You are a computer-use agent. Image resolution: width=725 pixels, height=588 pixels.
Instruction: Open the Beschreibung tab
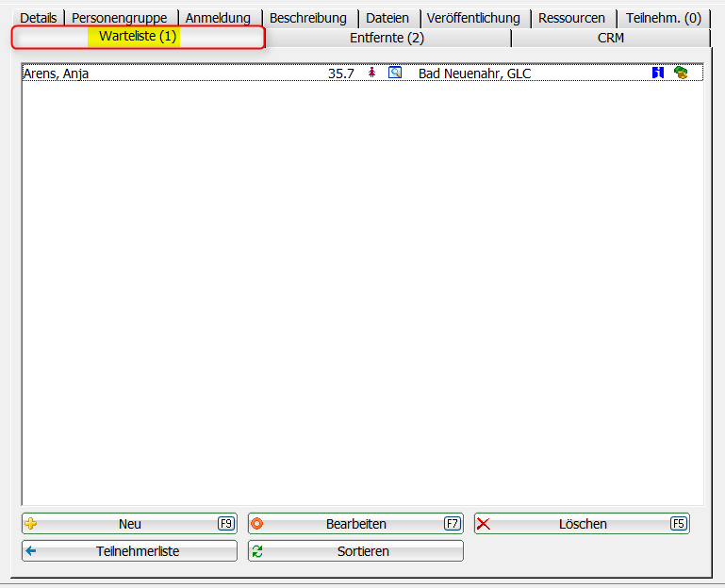(307, 18)
